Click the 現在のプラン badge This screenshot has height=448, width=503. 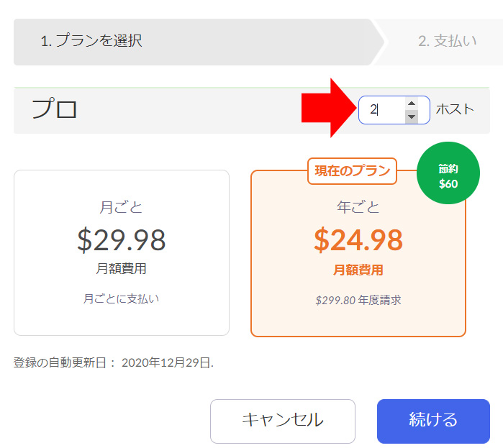pyautogui.click(x=353, y=171)
